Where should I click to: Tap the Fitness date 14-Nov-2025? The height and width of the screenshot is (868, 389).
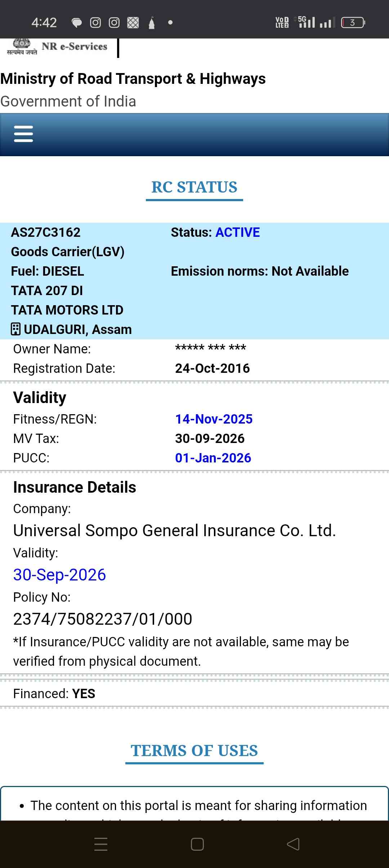pos(214,419)
